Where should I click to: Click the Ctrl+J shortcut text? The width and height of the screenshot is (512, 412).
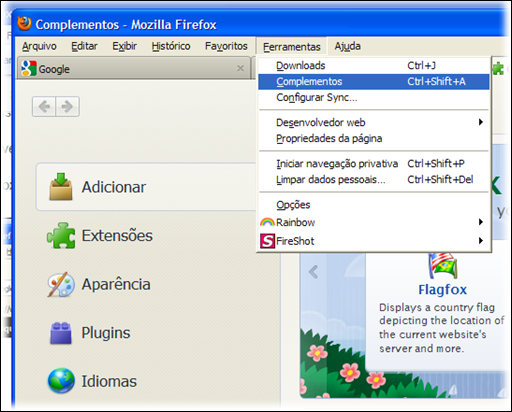click(421, 66)
